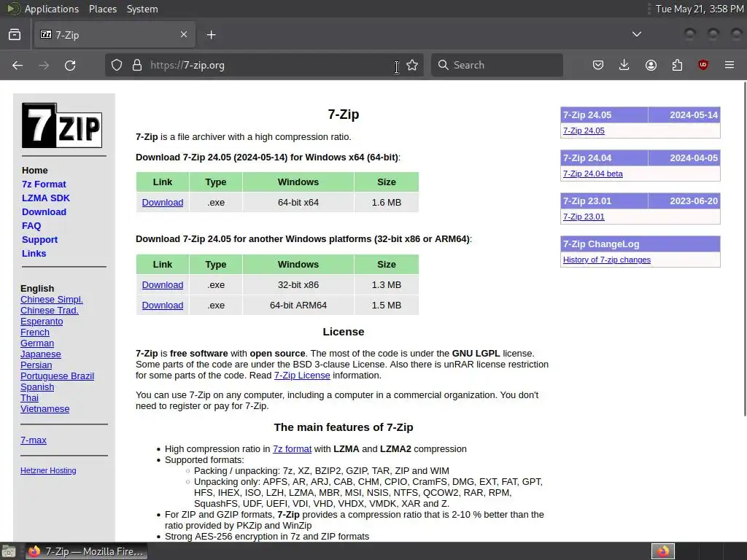
Task: Open the LZMA SDK sidebar link
Action: pyautogui.click(x=46, y=198)
